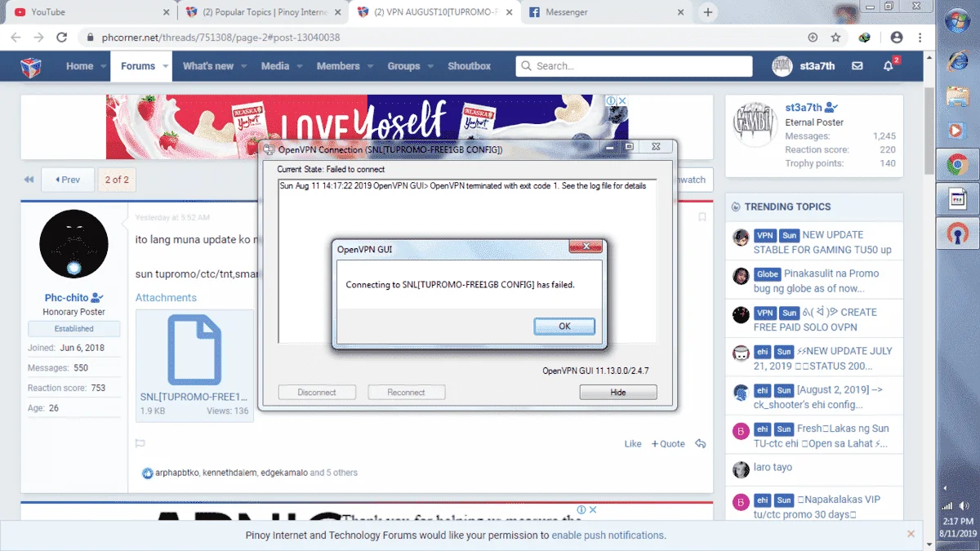
Task: Open Chrome three-dot menu
Action: click(x=920, y=38)
